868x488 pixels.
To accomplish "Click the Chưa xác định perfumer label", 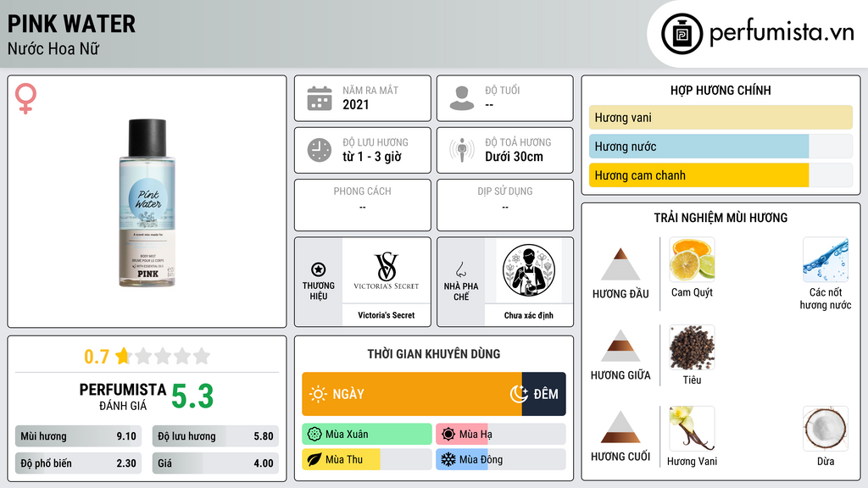I will pos(529,315).
